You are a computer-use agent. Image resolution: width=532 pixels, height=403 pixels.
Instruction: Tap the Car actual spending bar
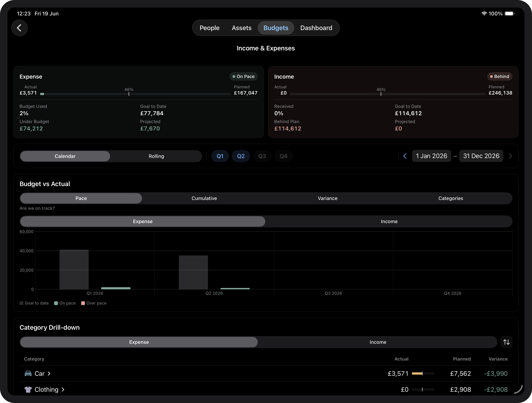coord(423,373)
